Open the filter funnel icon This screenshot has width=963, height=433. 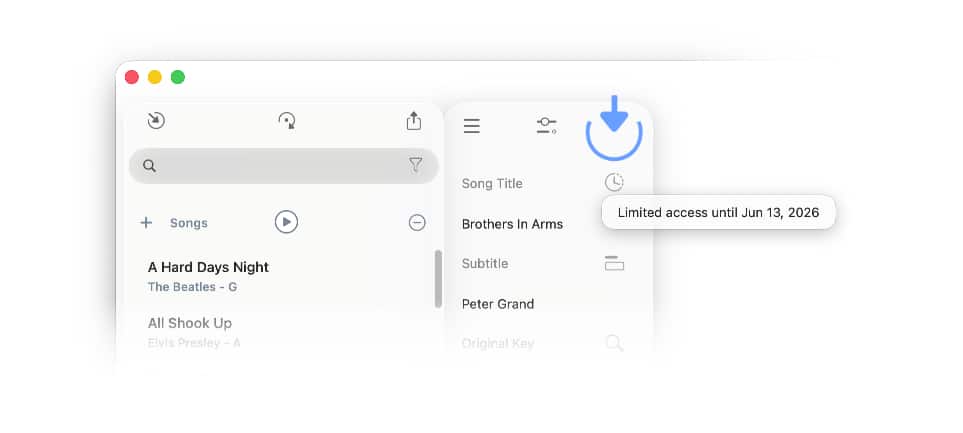click(x=416, y=165)
